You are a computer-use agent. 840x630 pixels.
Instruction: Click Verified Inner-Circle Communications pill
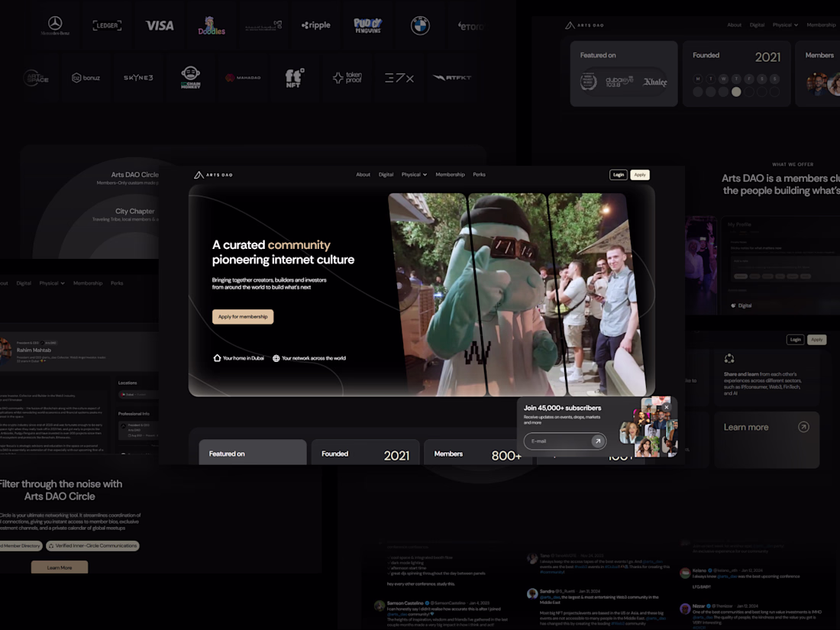92,546
